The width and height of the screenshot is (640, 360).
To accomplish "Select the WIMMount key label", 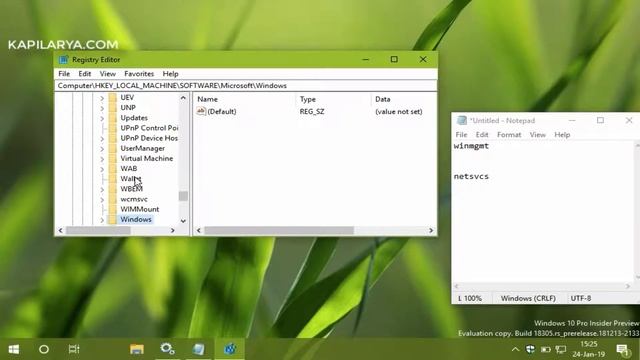I will coord(140,209).
